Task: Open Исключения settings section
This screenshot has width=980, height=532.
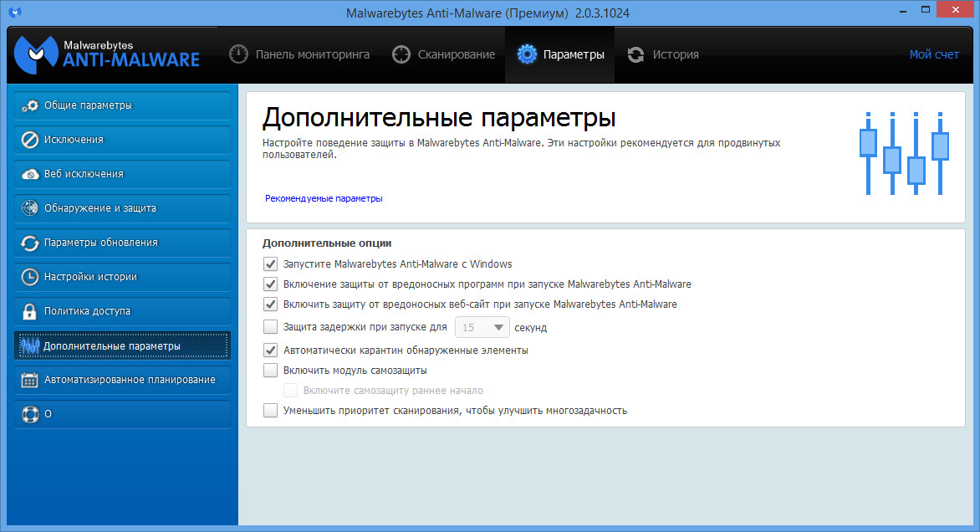Action: [122, 140]
